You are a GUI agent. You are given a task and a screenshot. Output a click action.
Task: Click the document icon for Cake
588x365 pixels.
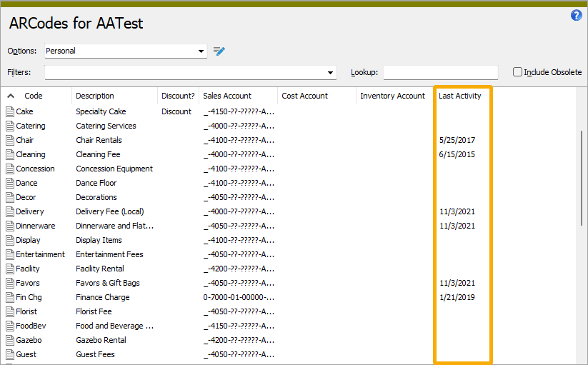(10, 111)
